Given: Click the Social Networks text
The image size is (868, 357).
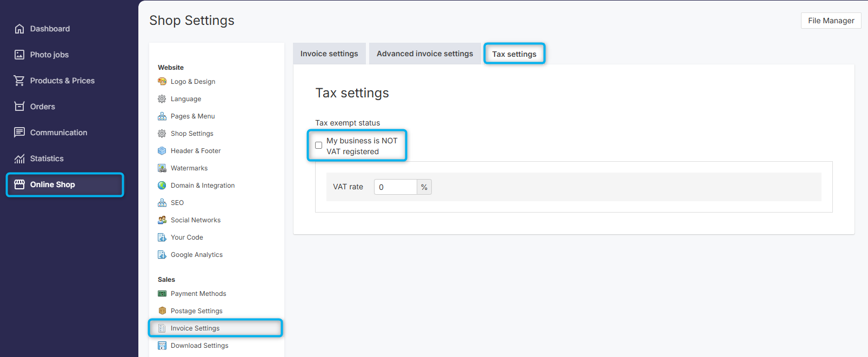Looking at the screenshot, I should [x=196, y=220].
